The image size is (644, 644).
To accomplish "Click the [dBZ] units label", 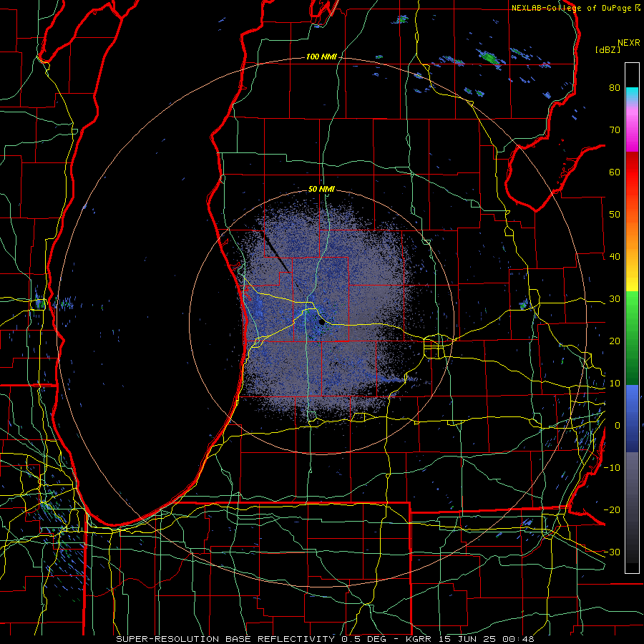I will (x=608, y=50).
